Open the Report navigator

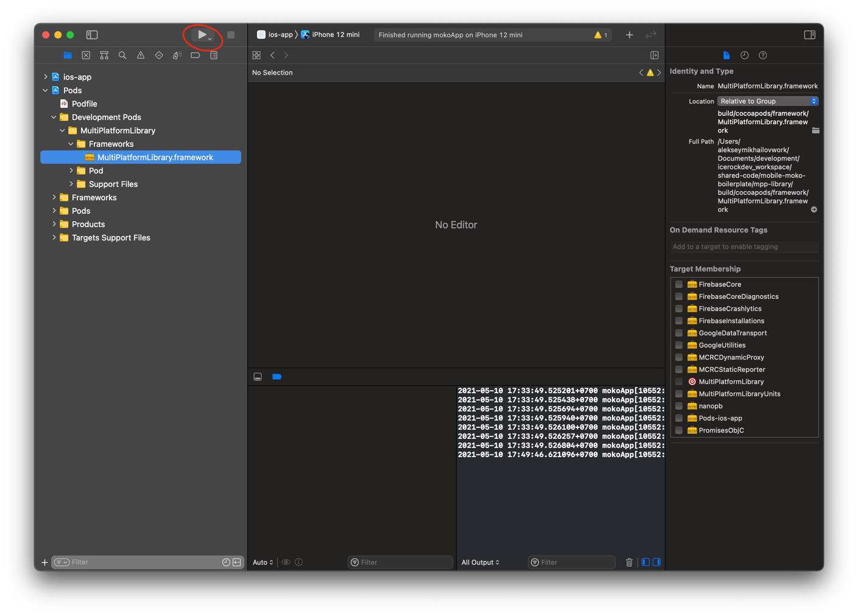click(214, 55)
